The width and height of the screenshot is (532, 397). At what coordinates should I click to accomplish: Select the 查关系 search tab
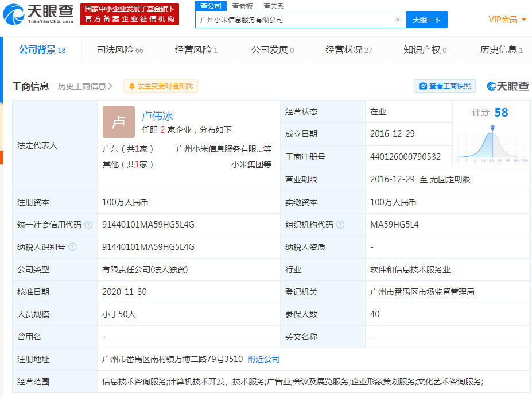point(274,6)
